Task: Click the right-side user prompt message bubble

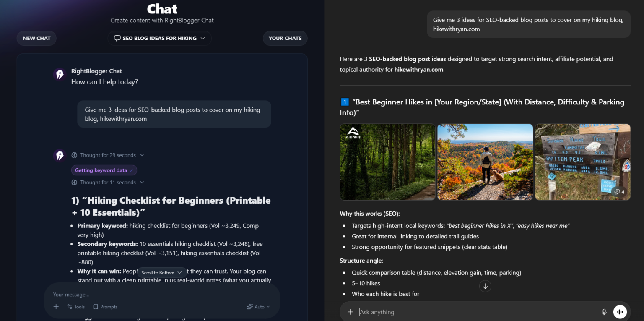Action: [529, 24]
